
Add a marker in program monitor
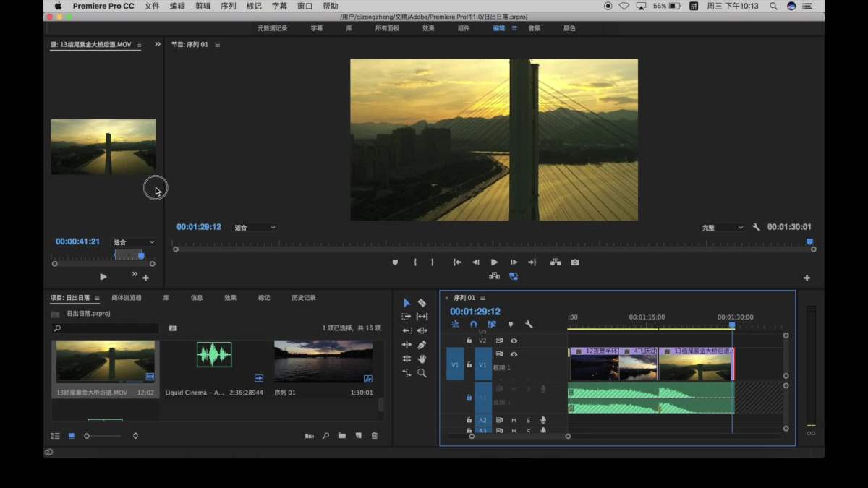(395, 262)
